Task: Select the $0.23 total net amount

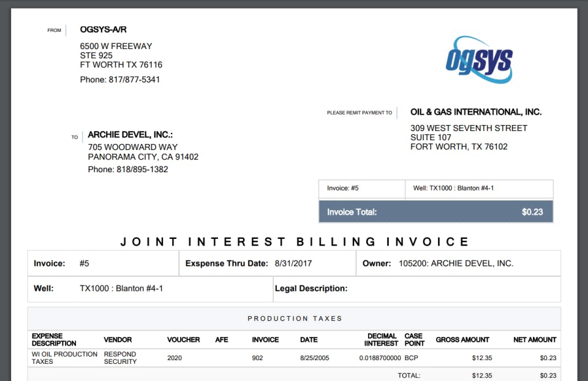Action: (548, 375)
